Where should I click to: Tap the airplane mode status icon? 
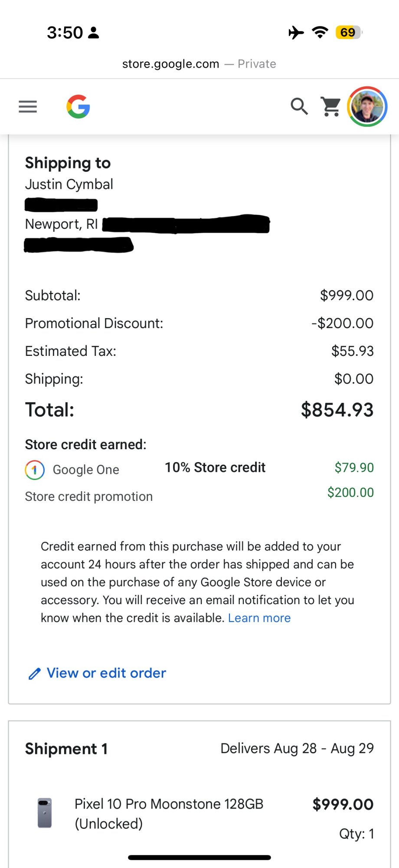point(296,32)
